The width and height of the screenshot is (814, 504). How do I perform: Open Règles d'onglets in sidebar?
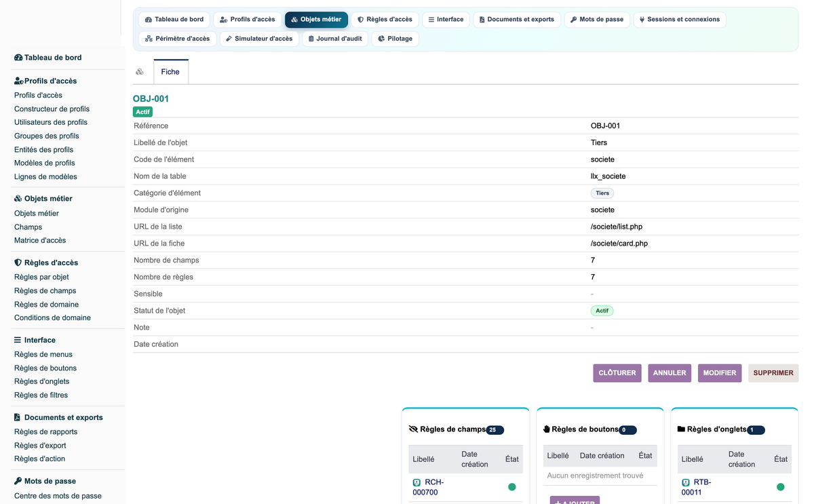(x=41, y=382)
